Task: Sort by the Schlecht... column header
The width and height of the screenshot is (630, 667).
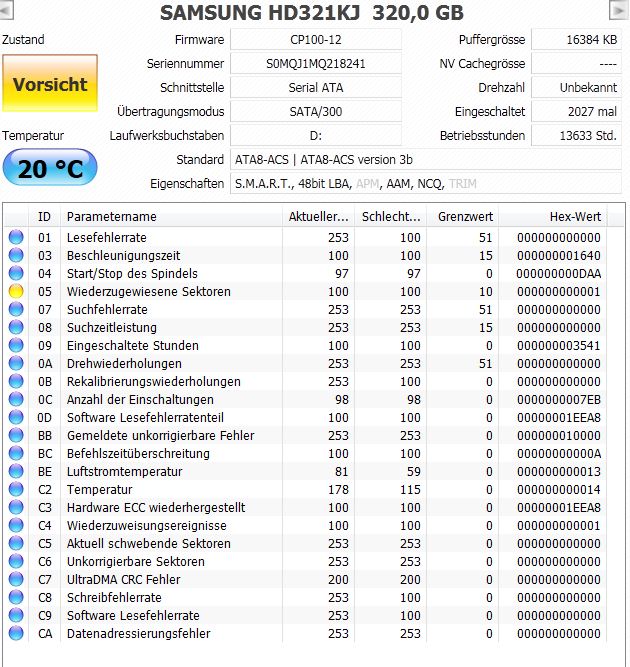Action: 391,217
